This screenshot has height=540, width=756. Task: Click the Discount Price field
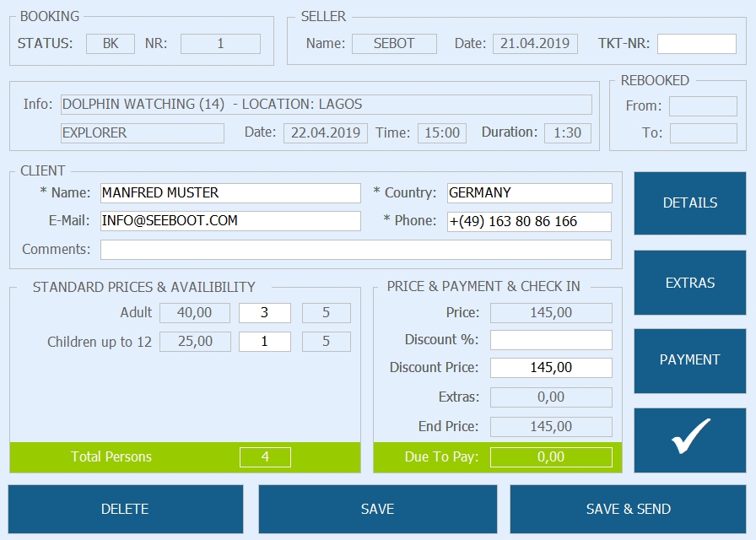click(551, 368)
